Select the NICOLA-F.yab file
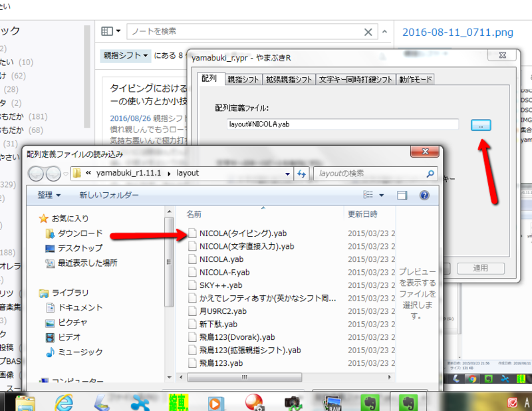This screenshot has width=532, height=411. tap(225, 272)
